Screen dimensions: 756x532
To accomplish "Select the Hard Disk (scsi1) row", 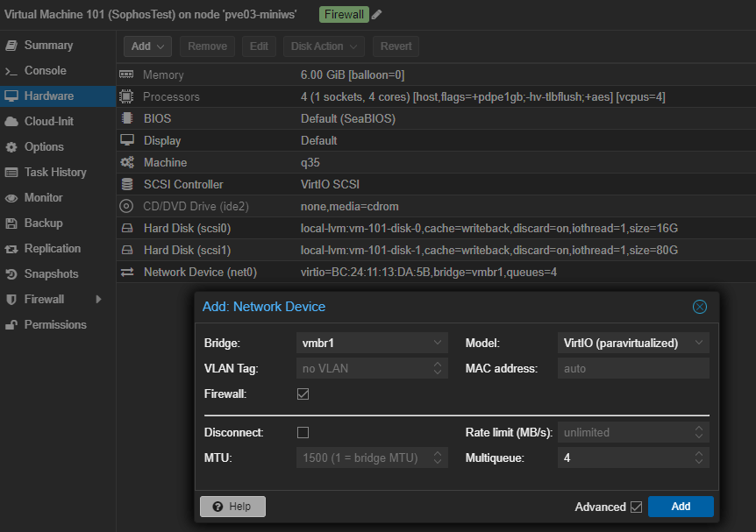I will click(437, 250).
